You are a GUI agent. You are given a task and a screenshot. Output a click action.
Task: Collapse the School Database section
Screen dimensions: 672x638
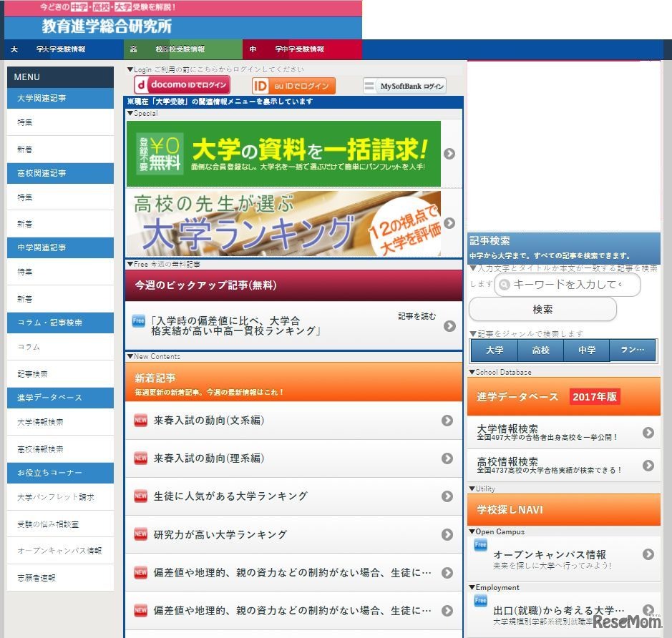click(x=471, y=372)
